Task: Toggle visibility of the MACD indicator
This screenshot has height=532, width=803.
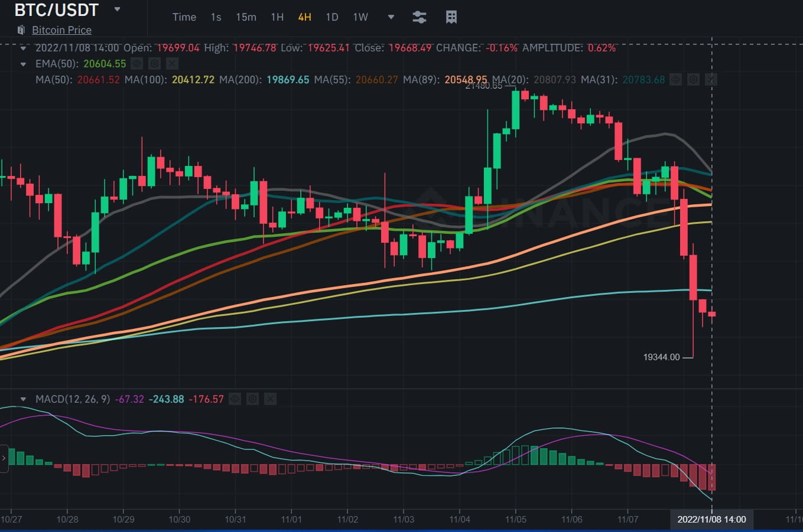Action: point(235,399)
